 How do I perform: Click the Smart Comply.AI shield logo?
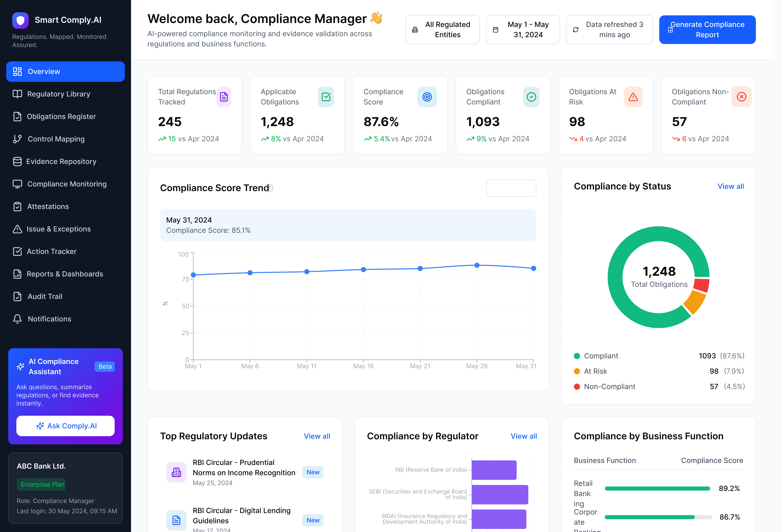coord(20,20)
